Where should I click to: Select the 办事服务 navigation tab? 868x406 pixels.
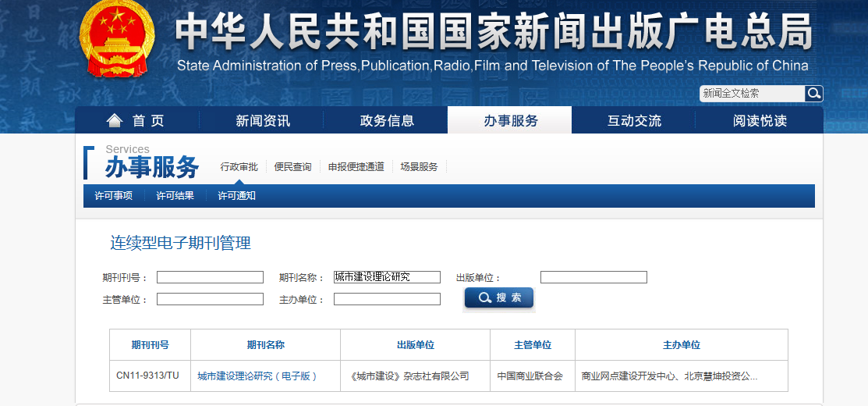point(510,120)
